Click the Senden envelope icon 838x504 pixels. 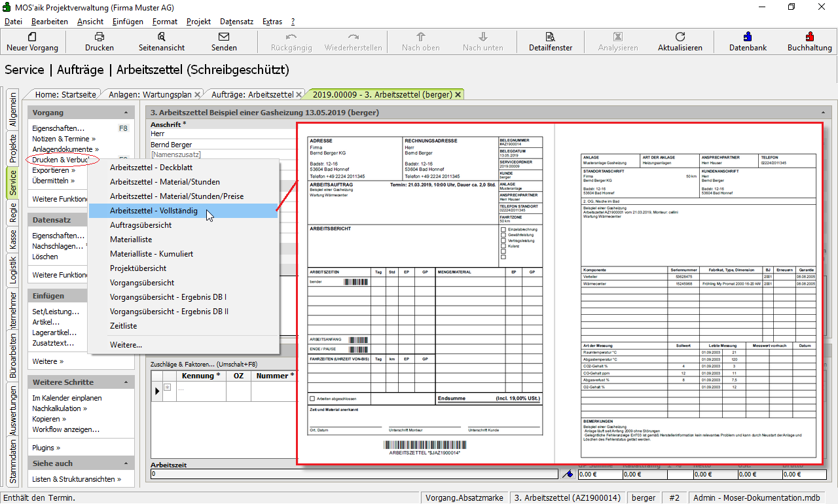(224, 37)
